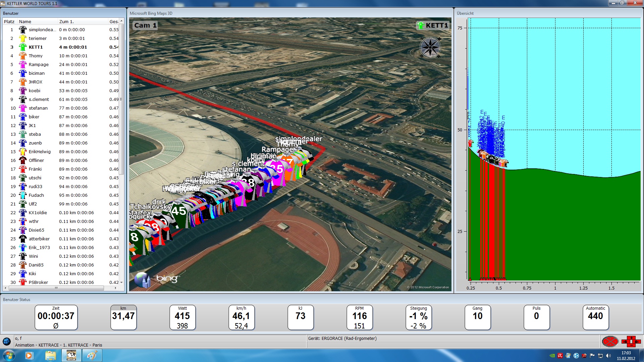Click JHROX jersey icon

[23, 82]
